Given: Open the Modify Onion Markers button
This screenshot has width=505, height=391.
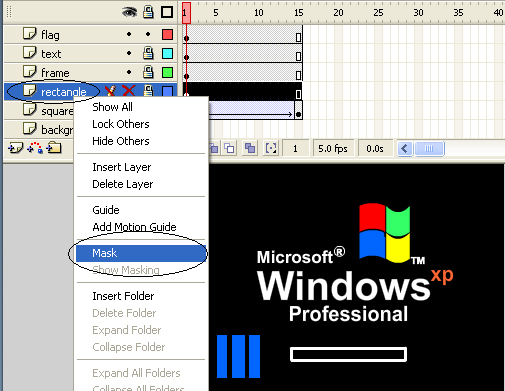Looking at the screenshot, I should click(x=271, y=148).
